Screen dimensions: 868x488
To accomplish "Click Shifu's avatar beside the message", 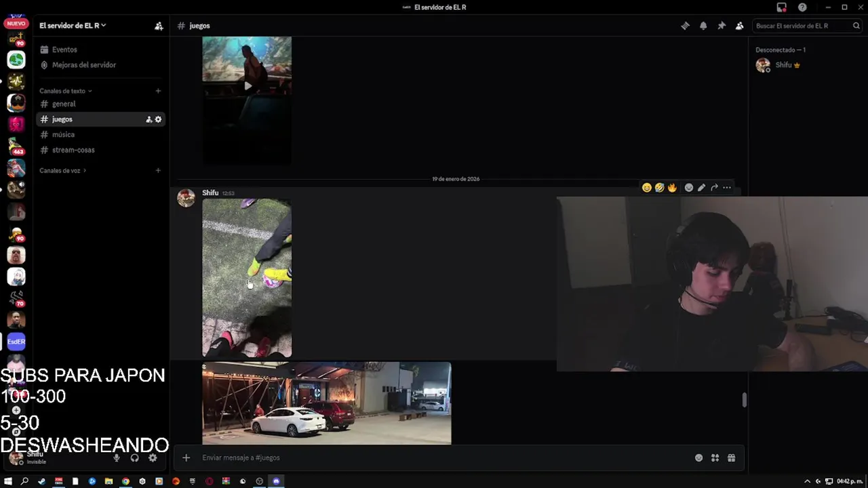I will [x=186, y=198].
